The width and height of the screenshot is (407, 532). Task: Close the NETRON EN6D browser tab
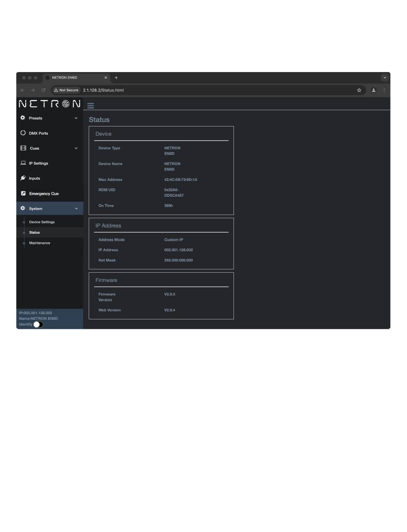pos(106,78)
